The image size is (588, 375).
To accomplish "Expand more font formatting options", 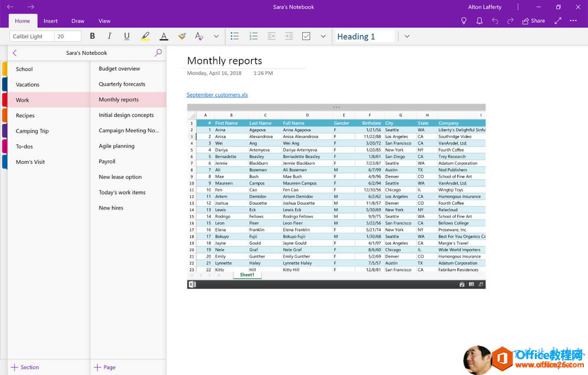I will tap(216, 36).
